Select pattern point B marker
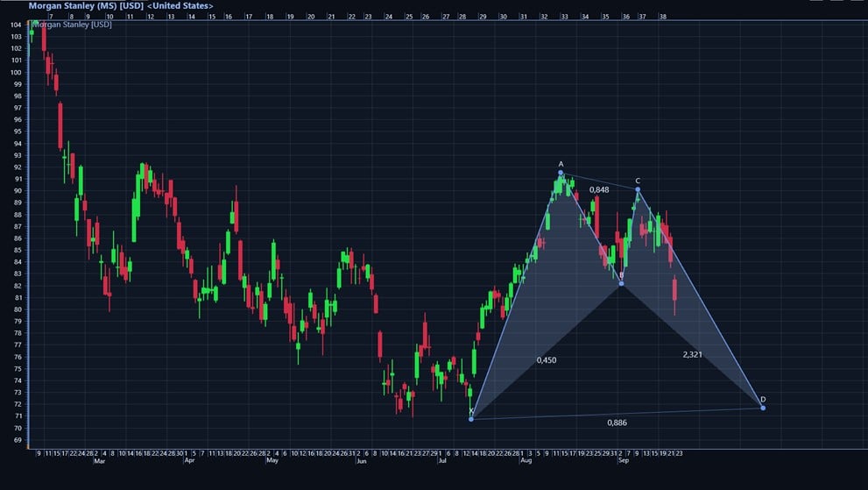 [x=621, y=283]
